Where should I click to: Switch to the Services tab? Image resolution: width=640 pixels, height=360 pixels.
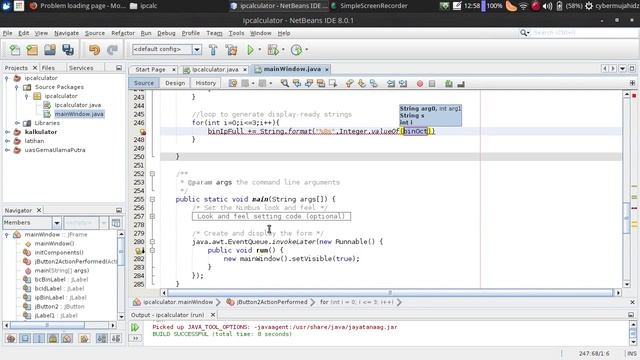[x=81, y=68]
